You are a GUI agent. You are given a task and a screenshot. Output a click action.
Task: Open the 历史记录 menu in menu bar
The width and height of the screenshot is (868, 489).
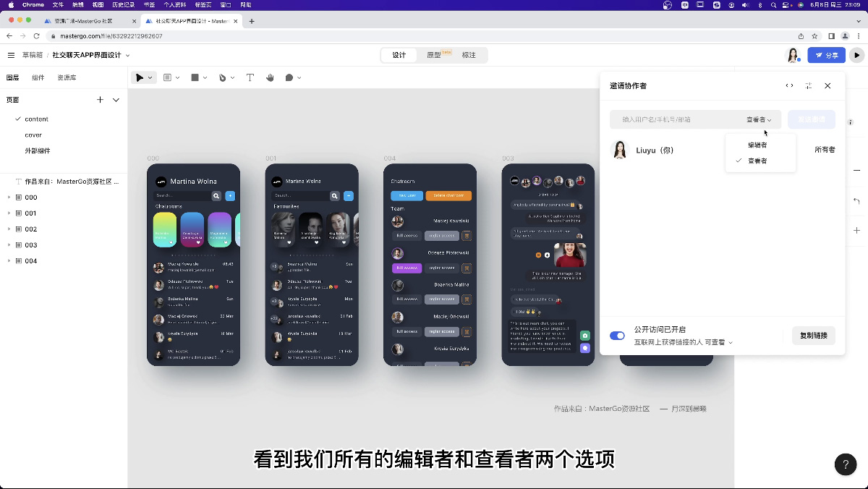point(124,4)
